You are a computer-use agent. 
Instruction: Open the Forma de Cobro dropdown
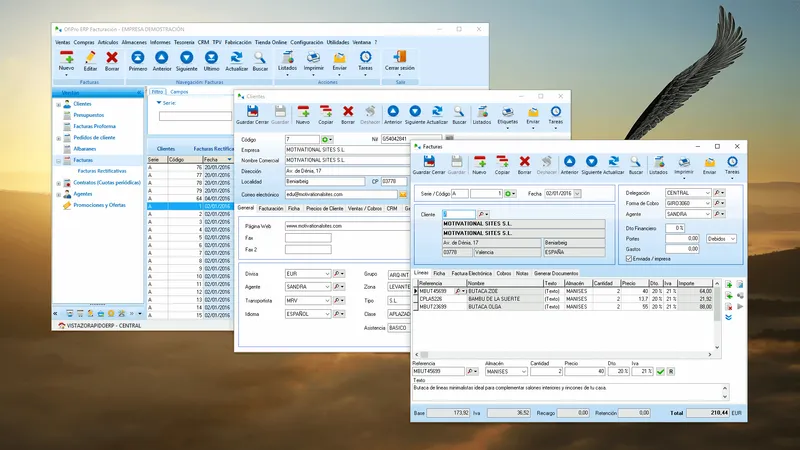click(707, 203)
